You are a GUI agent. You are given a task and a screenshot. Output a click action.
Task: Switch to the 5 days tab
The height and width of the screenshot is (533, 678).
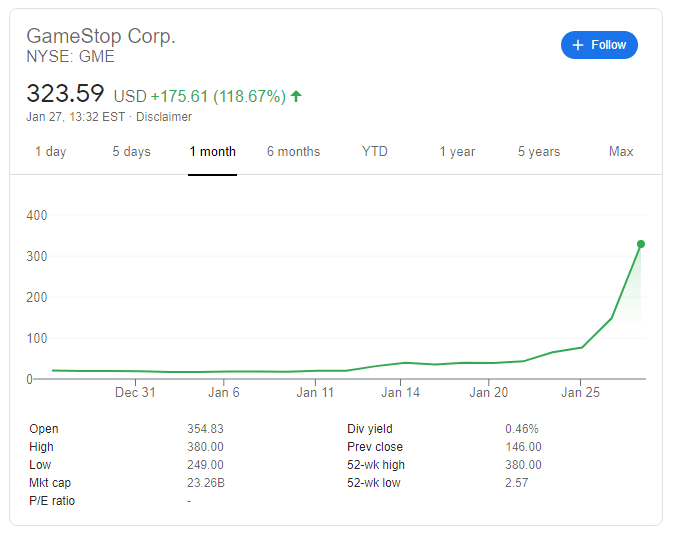[131, 152]
